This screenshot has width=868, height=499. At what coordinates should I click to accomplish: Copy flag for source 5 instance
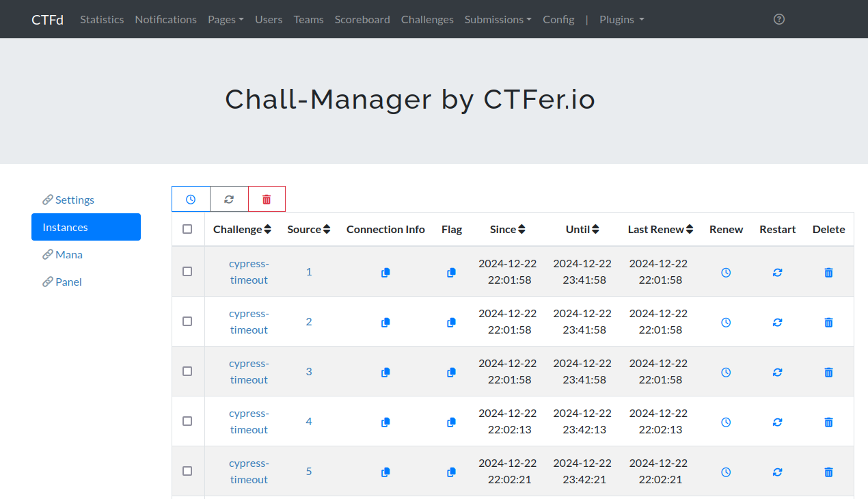(x=451, y=472)
